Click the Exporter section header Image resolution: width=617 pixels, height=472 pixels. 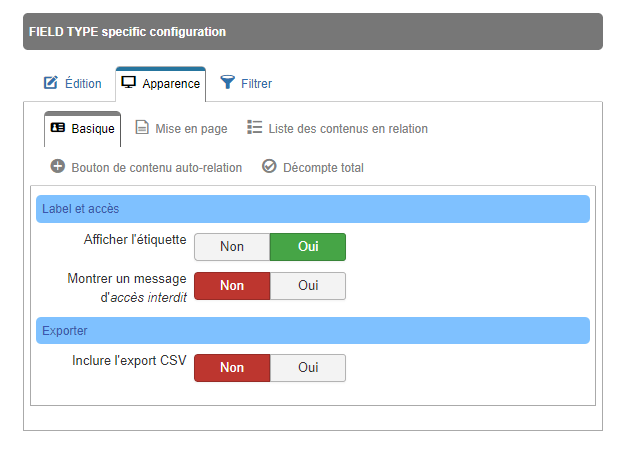click(313, 331)
